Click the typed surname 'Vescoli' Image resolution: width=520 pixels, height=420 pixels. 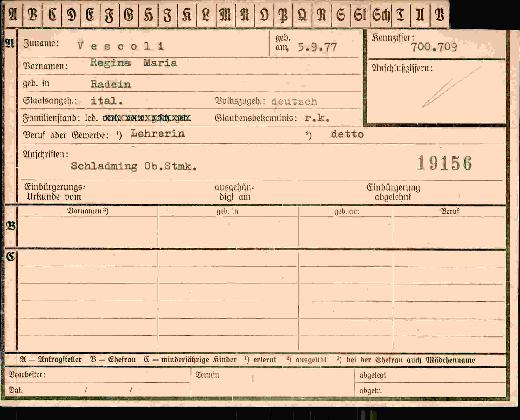pos(121,46)
